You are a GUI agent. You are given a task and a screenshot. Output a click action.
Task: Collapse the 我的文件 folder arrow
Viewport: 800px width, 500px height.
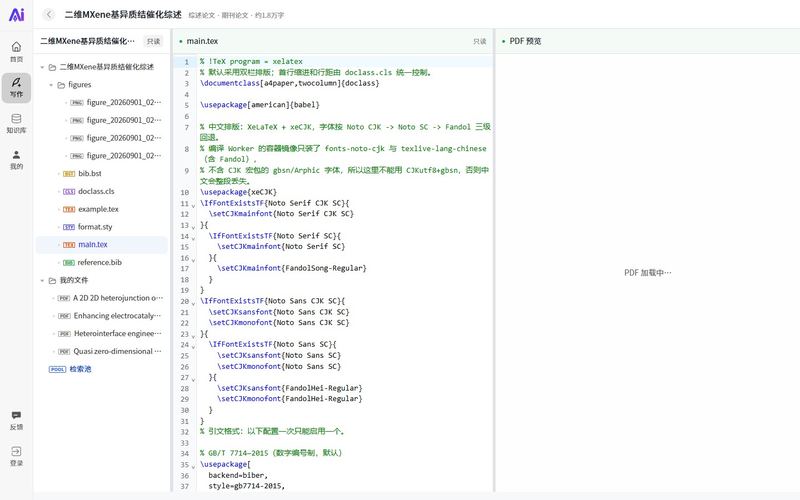pos(42,281)
